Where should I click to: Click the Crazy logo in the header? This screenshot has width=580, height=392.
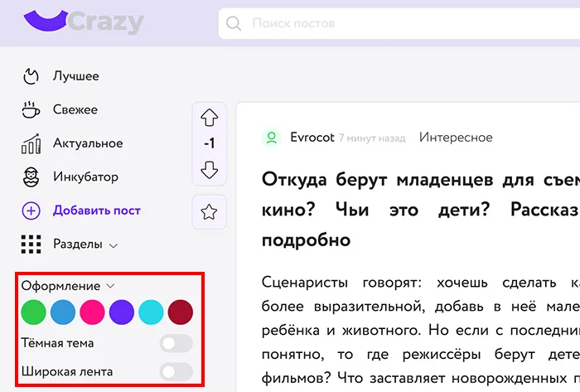(x=83, y=22)
